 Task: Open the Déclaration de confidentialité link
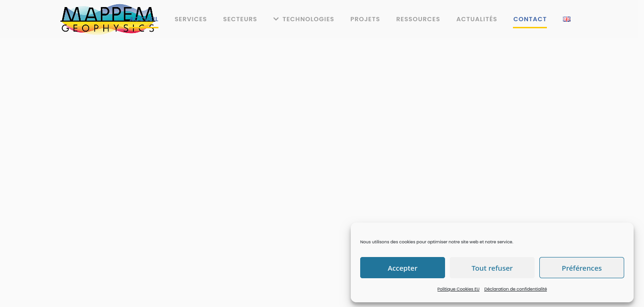(515, 289)
